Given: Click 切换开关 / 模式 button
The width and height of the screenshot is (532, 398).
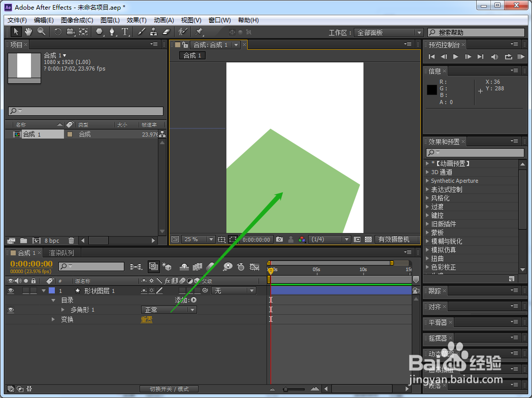Looking at the screenshot, I should (169, 389).
